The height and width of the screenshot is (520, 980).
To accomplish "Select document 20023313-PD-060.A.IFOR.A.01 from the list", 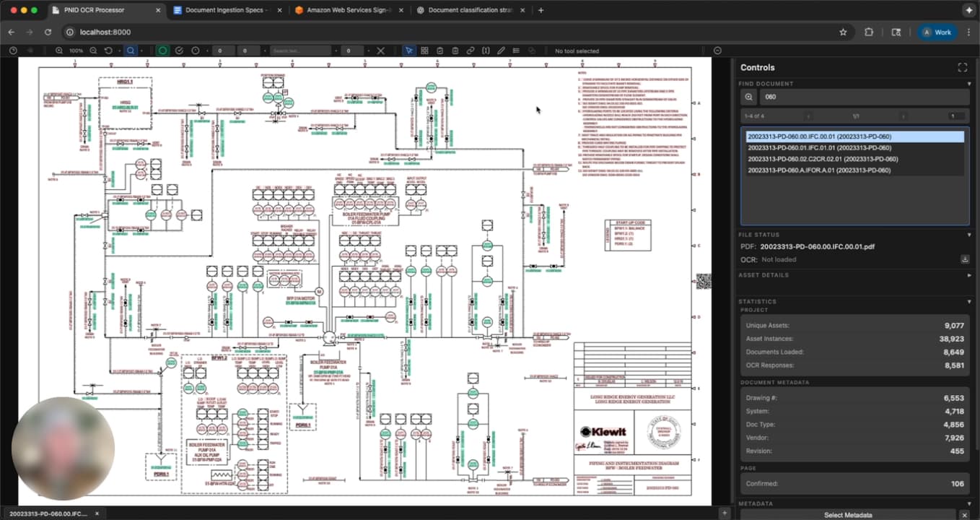I will point(820,170).
